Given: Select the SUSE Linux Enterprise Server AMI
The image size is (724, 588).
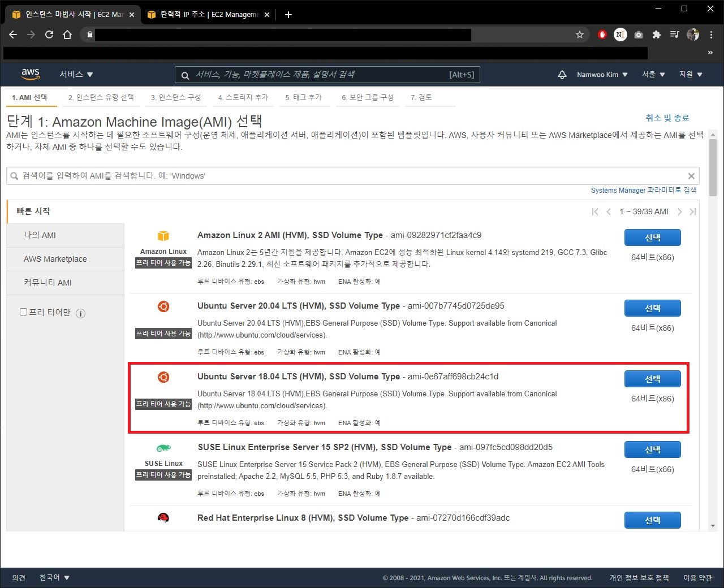Looking at the screenshot, I should pos(653,449).
